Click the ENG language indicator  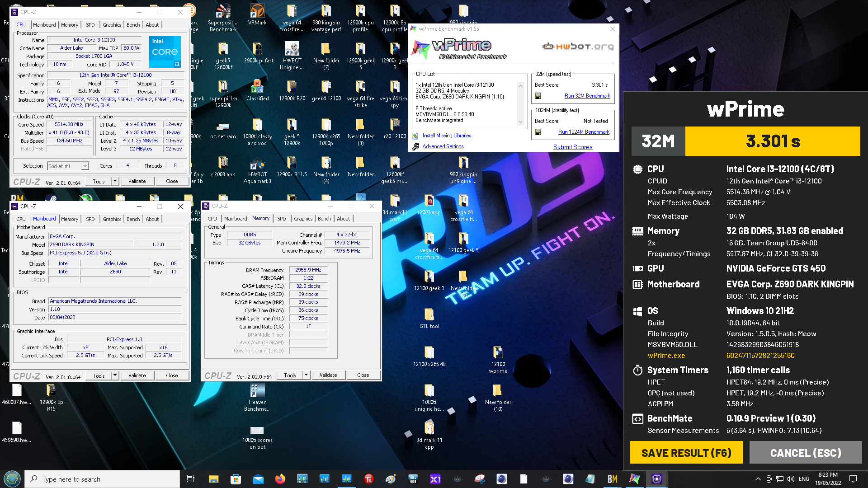[x=804, y=479]
